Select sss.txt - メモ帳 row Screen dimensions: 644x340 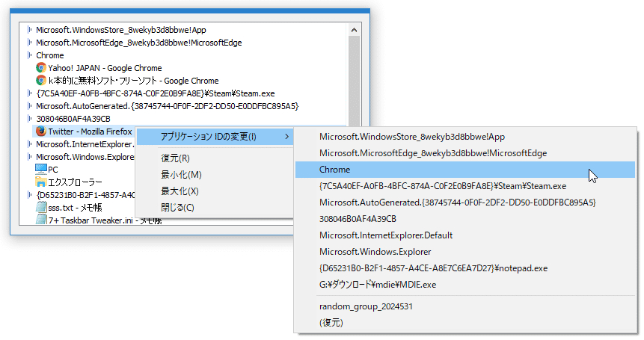point(69,207)
